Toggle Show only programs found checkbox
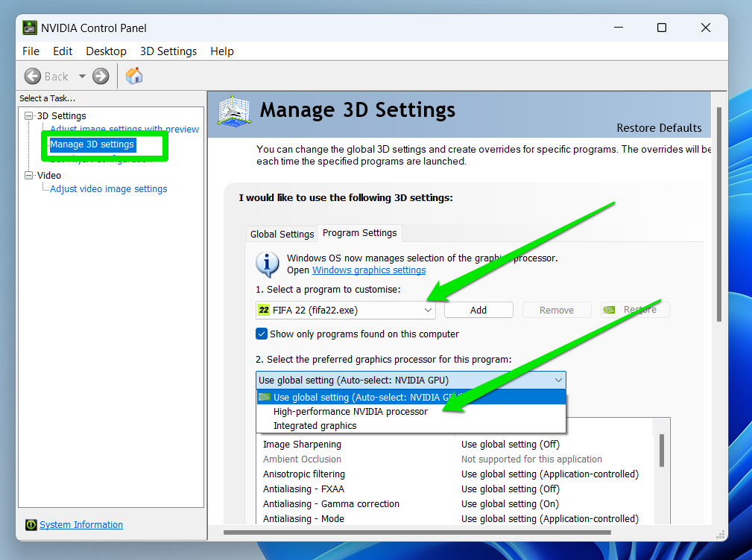This screenshot has width=752, height=560. (262, 334)
